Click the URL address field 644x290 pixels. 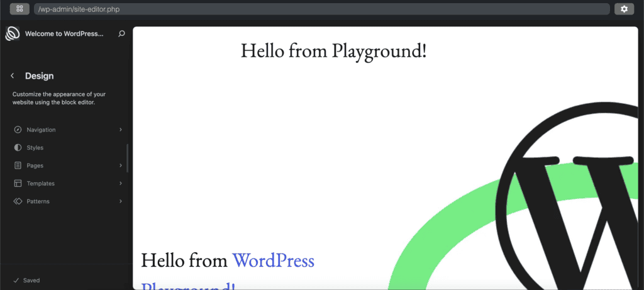(x=321, y=9)
